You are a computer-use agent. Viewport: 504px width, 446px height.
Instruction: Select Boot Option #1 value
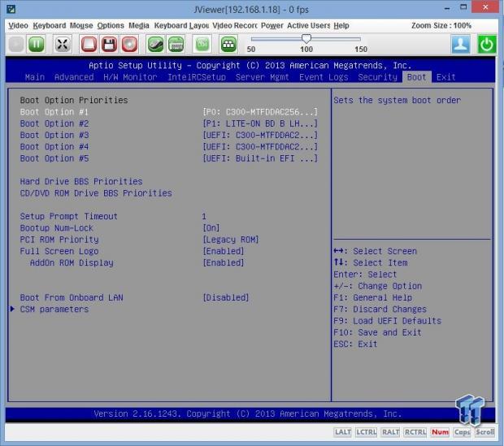[x=260, y=112]
